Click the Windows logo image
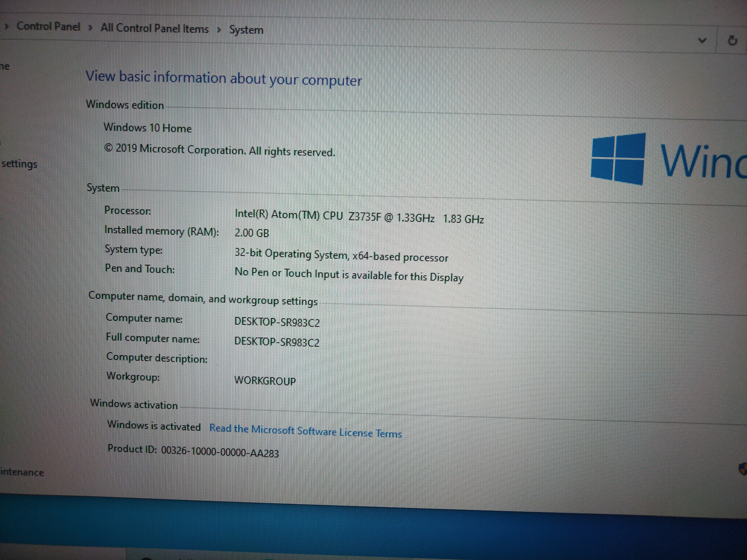This screenshot has height=560, width=747. pos(618,159)
